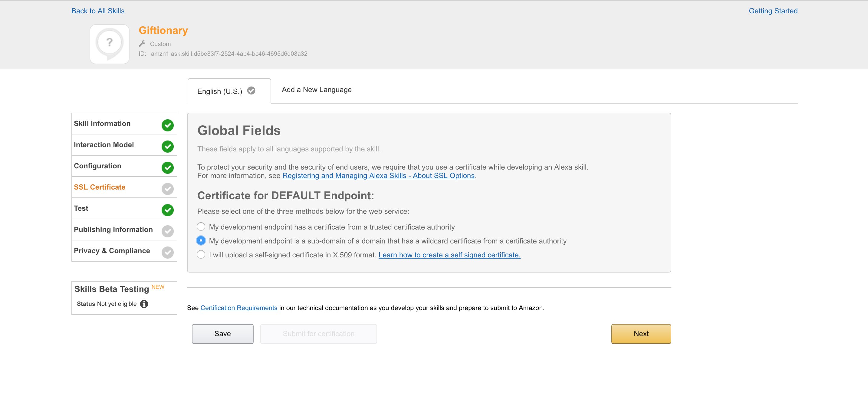The height and width of the screenshot is (400, 868).
Task: Click the beta testing status info icon
Action: click(144, 304)
